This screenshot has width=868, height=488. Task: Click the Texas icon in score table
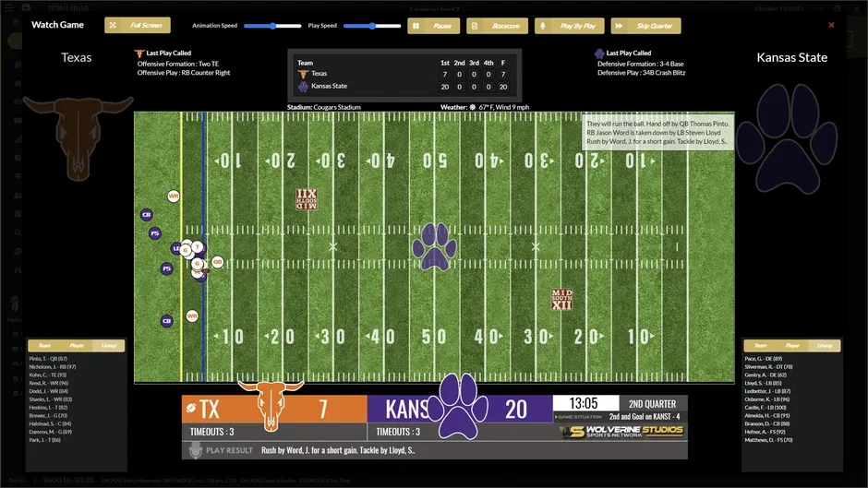click(x=303, y=74)
